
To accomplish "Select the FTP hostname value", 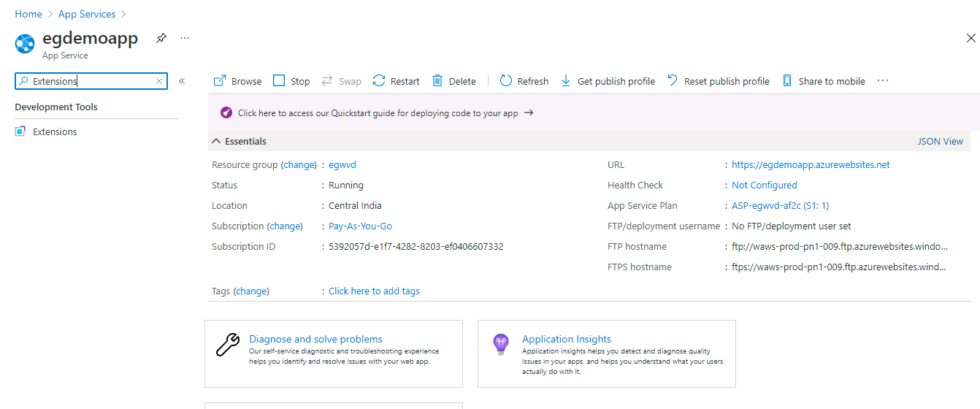I will click(x=840, y=247).
